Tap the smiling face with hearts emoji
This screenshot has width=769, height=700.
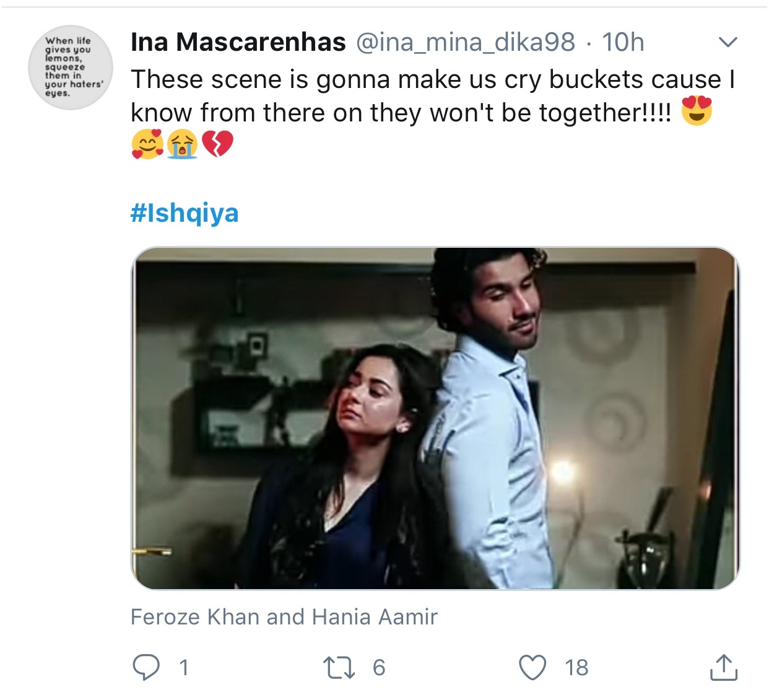pos(147,145)
